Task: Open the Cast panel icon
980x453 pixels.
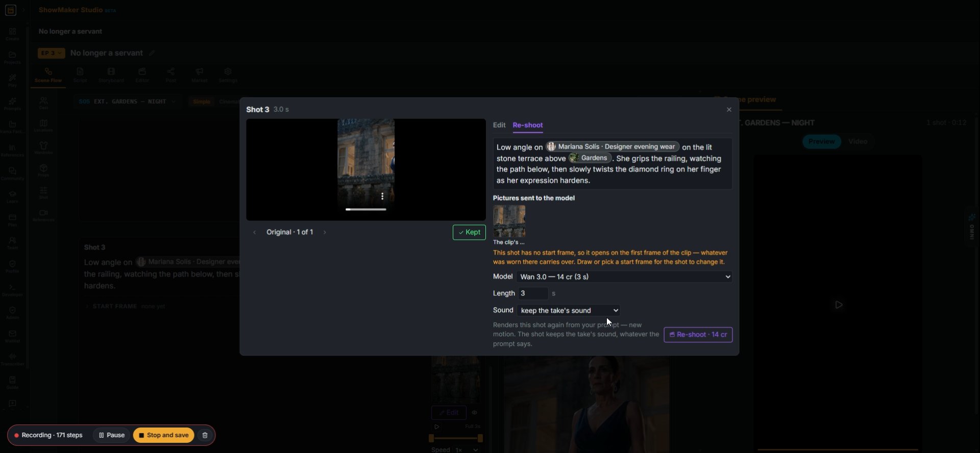Action: [x=43, y=103]
